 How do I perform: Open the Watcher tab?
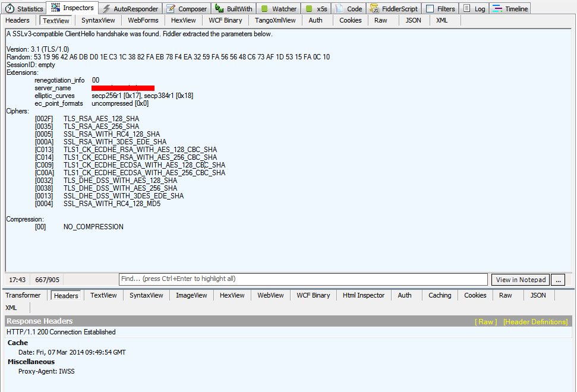(x=278, y=9)
